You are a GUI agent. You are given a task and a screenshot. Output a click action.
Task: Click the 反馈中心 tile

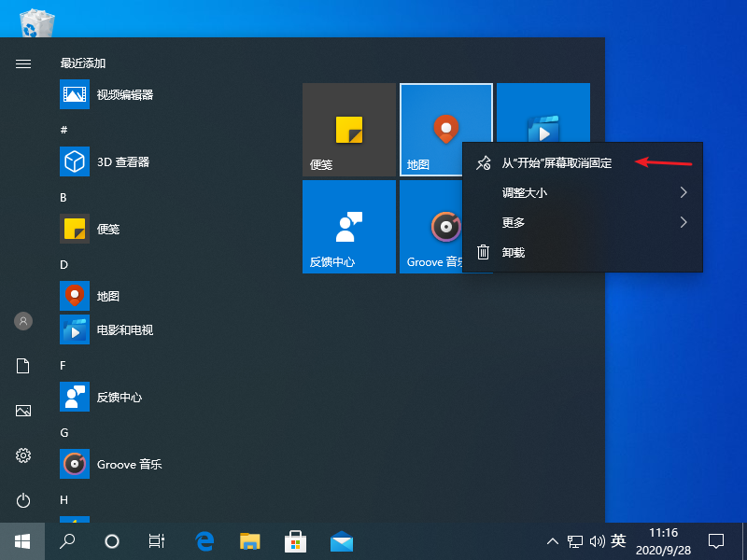pyautogui.click(x=349, y=227)
